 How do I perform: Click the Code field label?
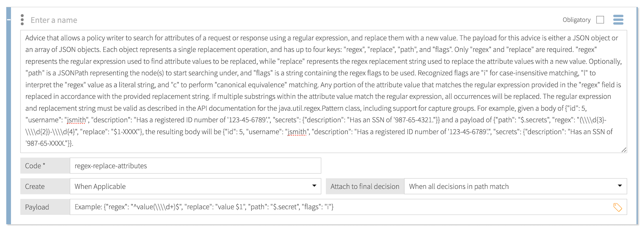point(35,166)
